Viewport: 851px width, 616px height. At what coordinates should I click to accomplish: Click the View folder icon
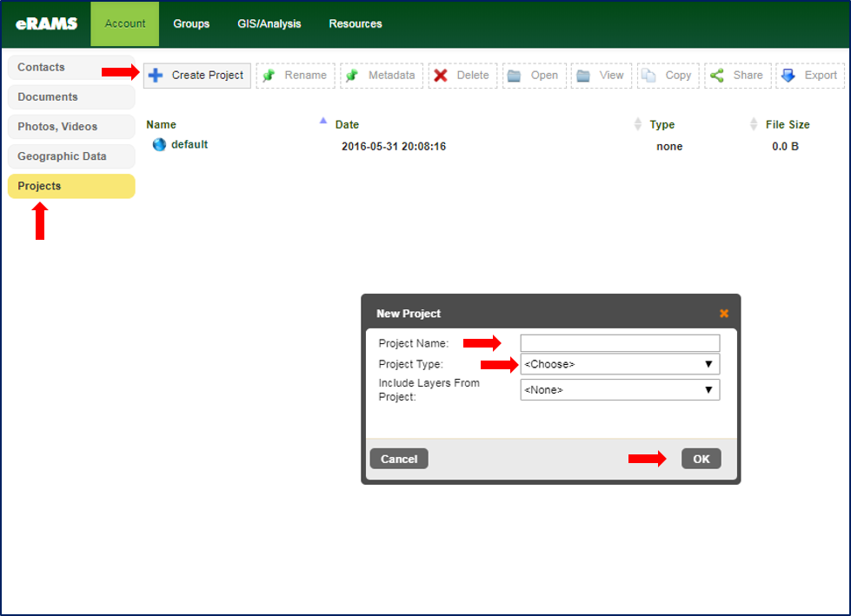581,76
